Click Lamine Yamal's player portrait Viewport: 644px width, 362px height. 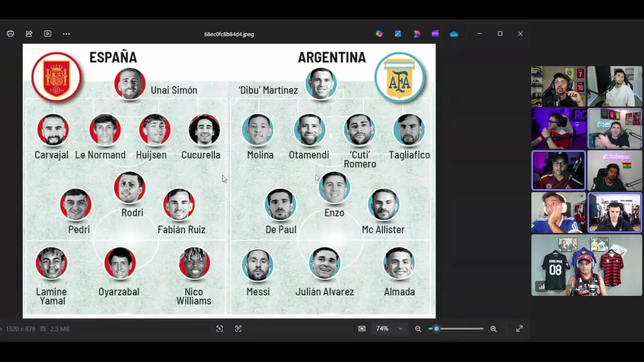point(51,263)
